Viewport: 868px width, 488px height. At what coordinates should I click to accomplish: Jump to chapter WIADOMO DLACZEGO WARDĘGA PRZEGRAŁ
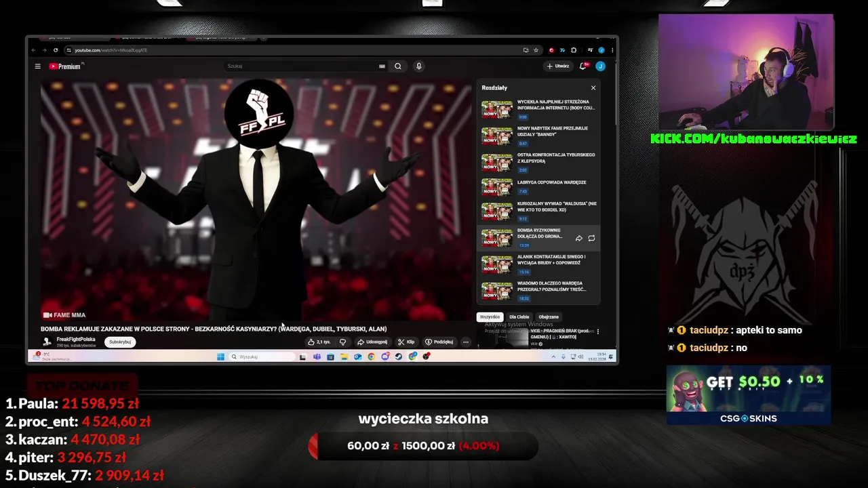click(x=538, y=291)
